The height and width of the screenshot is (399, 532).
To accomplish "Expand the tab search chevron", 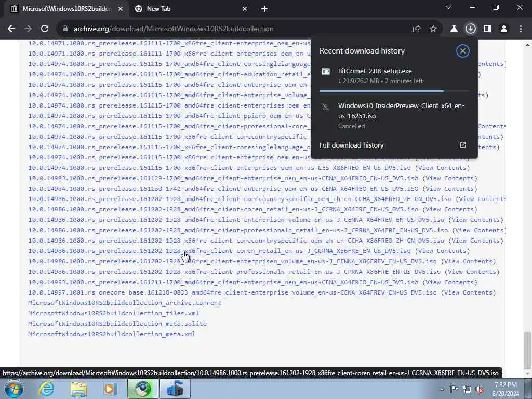I will pyautogui.click(x=448, y=7).
